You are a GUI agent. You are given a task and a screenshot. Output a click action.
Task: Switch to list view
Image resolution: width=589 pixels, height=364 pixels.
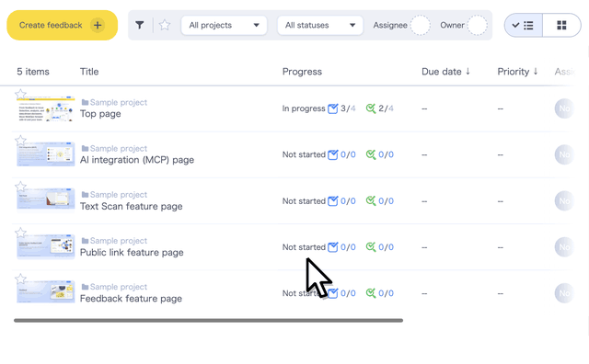click(524, 25)
